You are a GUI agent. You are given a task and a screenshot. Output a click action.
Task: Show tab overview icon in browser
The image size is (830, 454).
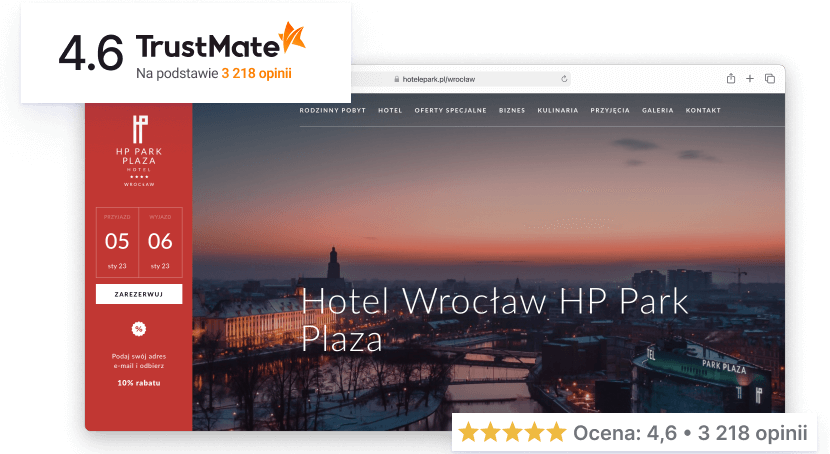point(770,78)
